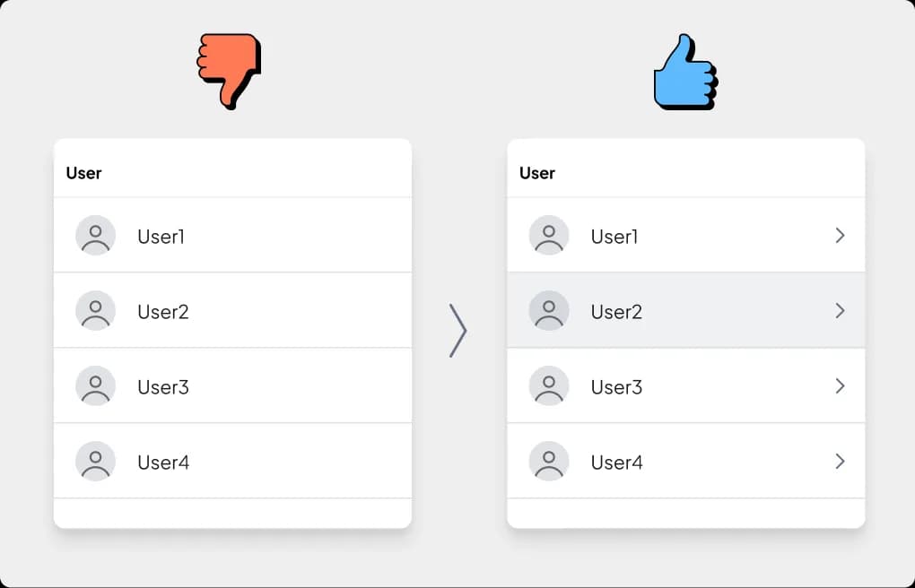This screenshot has height=588, width=915.
Task: Click the large arrow between both panels
Action: (x=458, y=330)
